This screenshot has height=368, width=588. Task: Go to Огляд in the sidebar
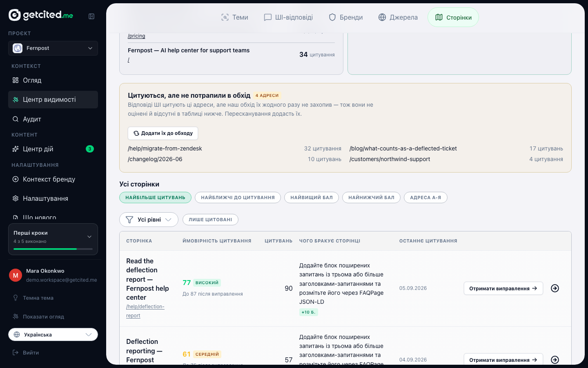tap(53, 80)
